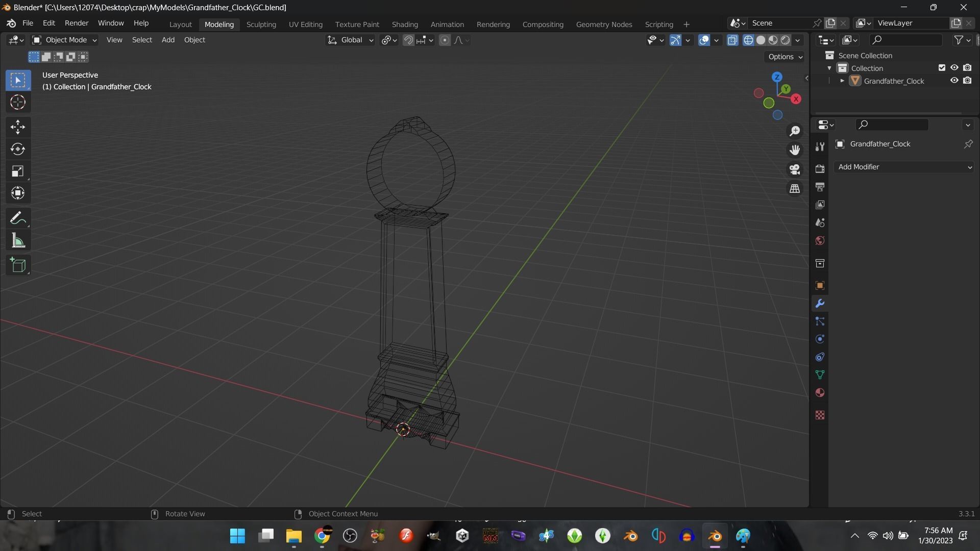This screenshot has width=980, height=551.
Task: Click the Zoom view magnifier icon
Action: coord(795,131)
